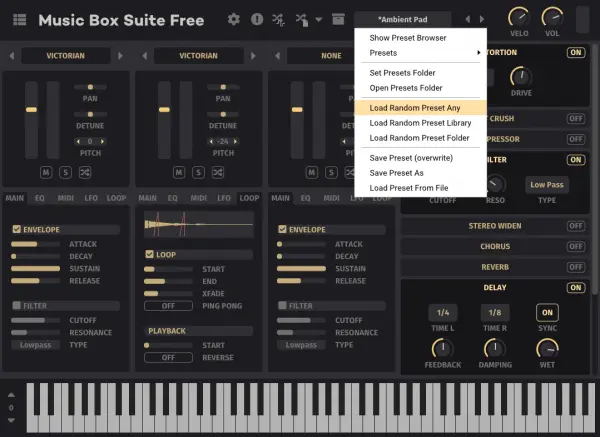This screenshot has width=600, height=437.
Task: Choose Open Presets Folder
Action: point(421,88)
